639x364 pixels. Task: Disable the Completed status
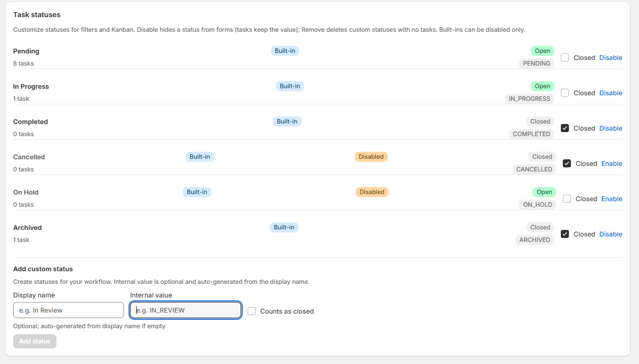611,128
